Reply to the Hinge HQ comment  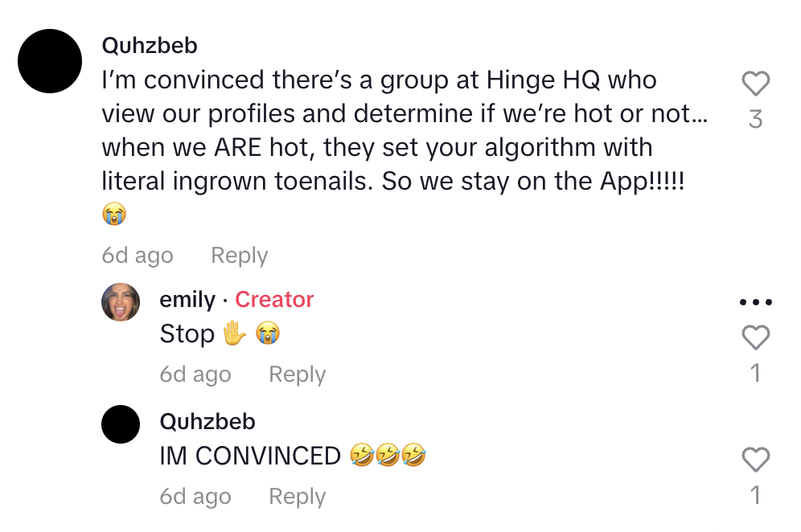coord(239,256)
